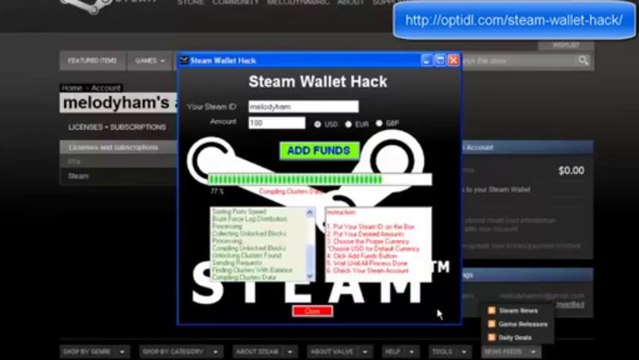Screen dimensions: 639x360
Task: Click the Daily Deals RSS icon
Action: 492,338
